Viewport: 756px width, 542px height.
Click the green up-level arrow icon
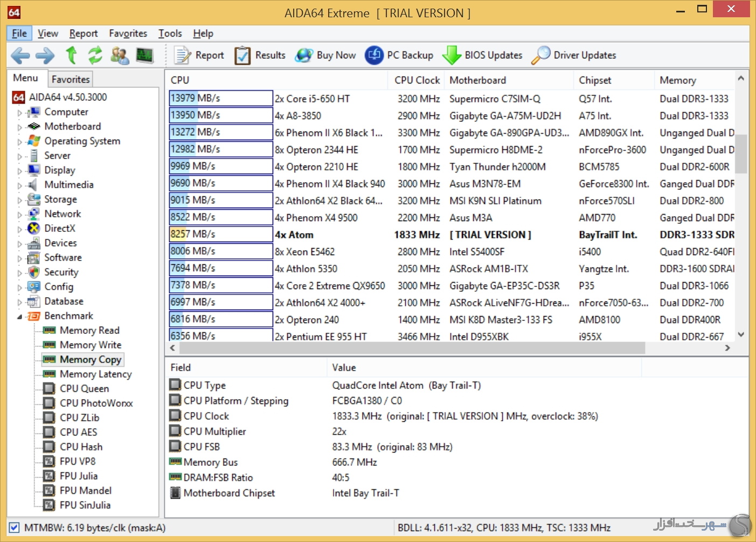pyautogui.click(x=71, y=55)
